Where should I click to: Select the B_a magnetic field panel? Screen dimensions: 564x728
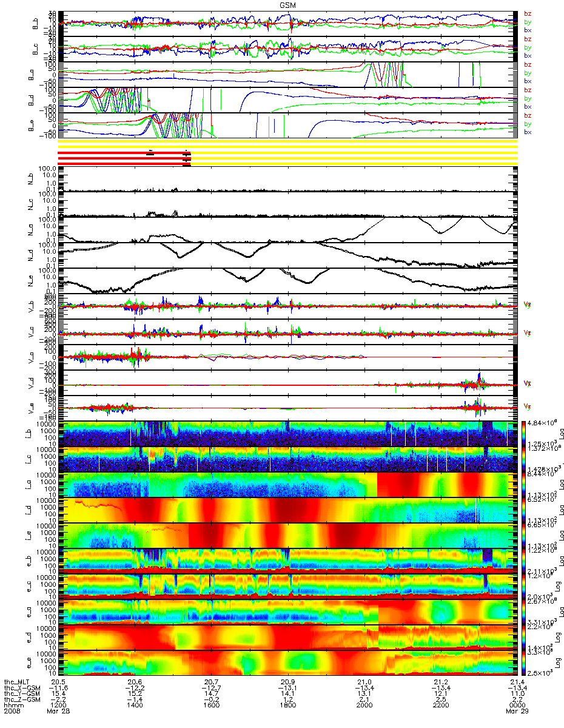pos(288,74)
